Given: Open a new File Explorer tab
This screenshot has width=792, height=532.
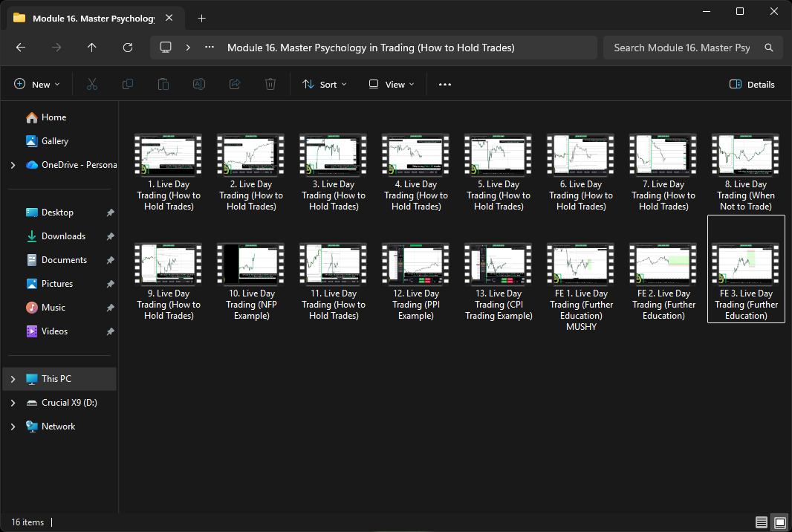Looking at the screenshot, I should coord(201,19).
